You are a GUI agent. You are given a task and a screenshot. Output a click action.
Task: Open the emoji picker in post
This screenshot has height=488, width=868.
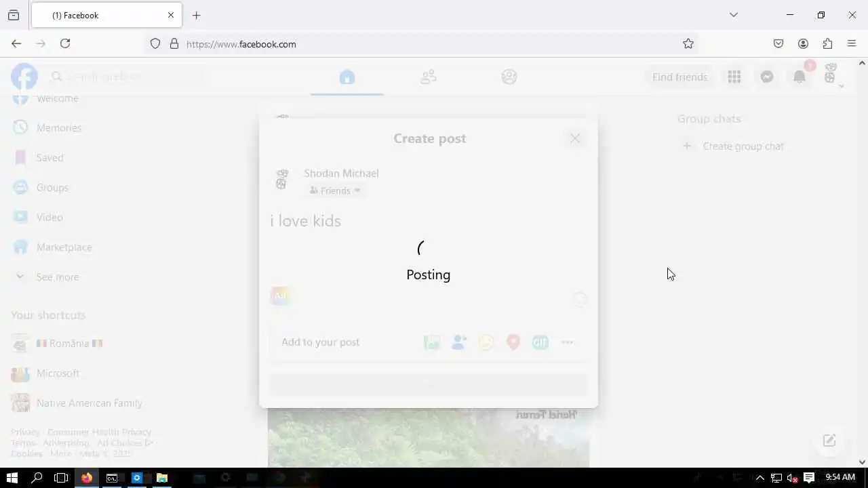(580, 298)
